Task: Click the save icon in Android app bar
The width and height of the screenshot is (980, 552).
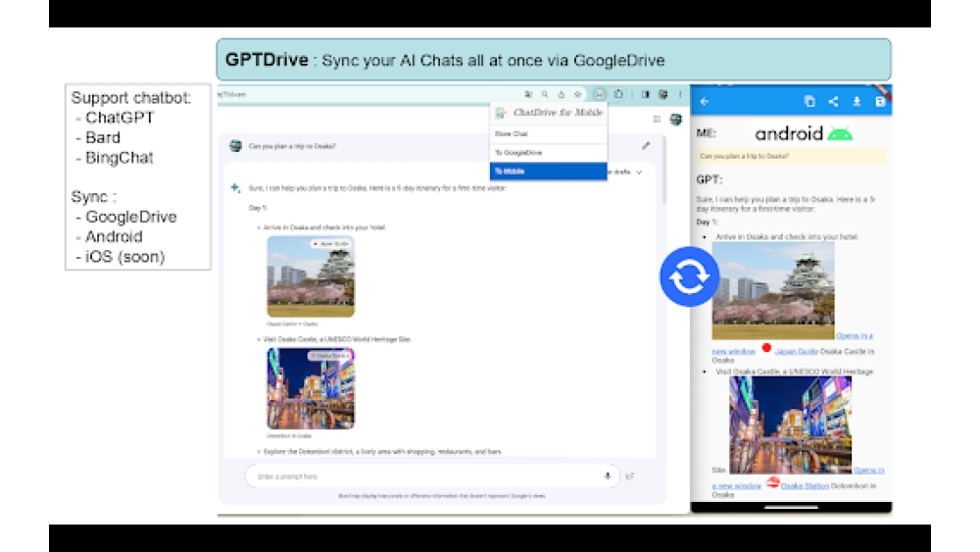Action: 880,101
